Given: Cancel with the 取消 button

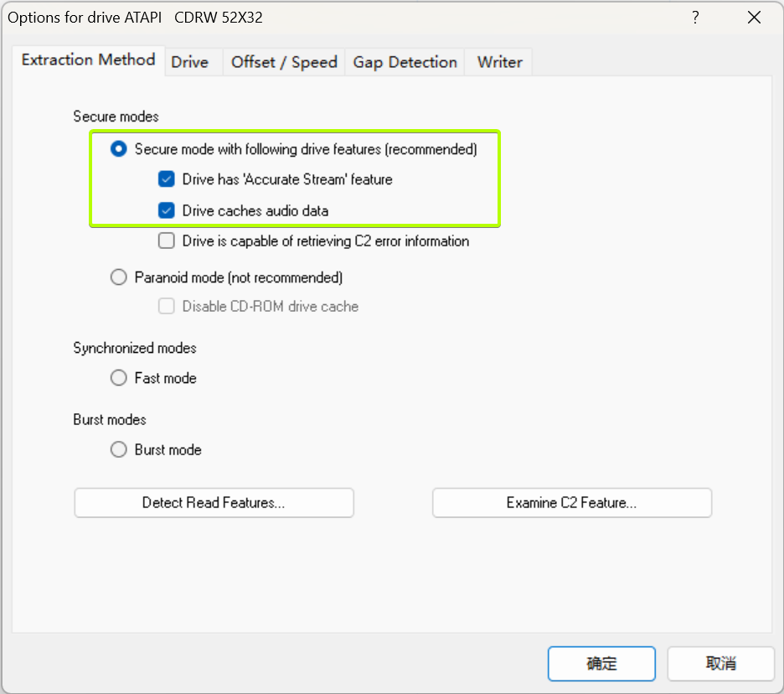Looking at the screenshot, I should point(720,664).
